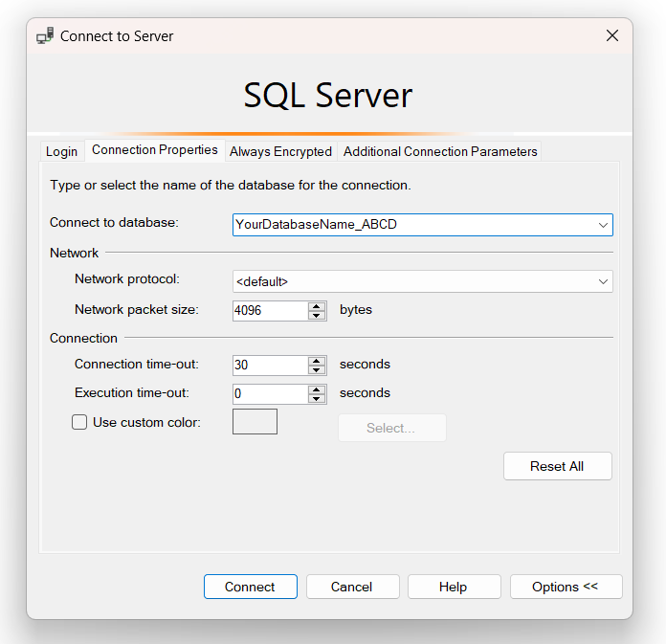This screenshot has width=666, height=644.
Task: Select the Connection Properties tab
Action: tap(155, 150)
